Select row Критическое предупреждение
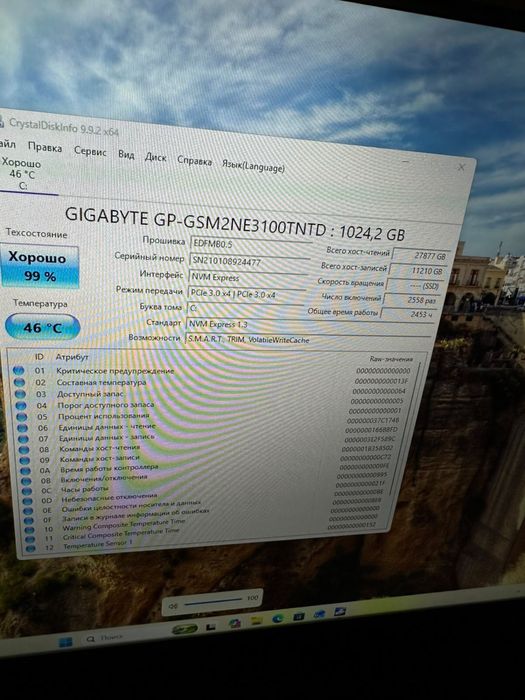 (213, 371)
